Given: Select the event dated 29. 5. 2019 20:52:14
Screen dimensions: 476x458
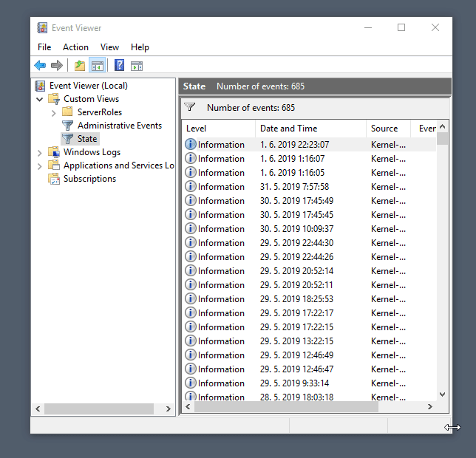Looking at the screenshot, I should [310, 270].
